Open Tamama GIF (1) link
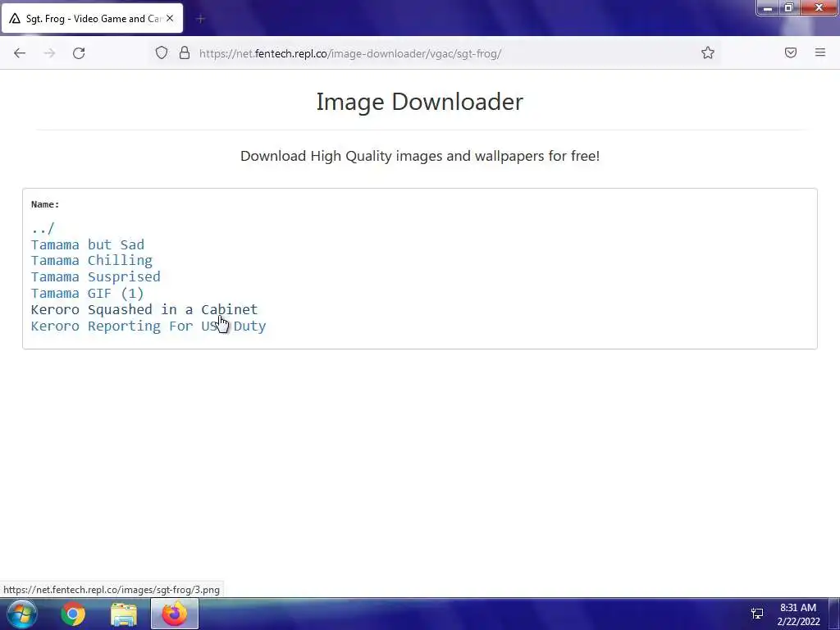Viewport: 840px width, 630px height. 87,294
